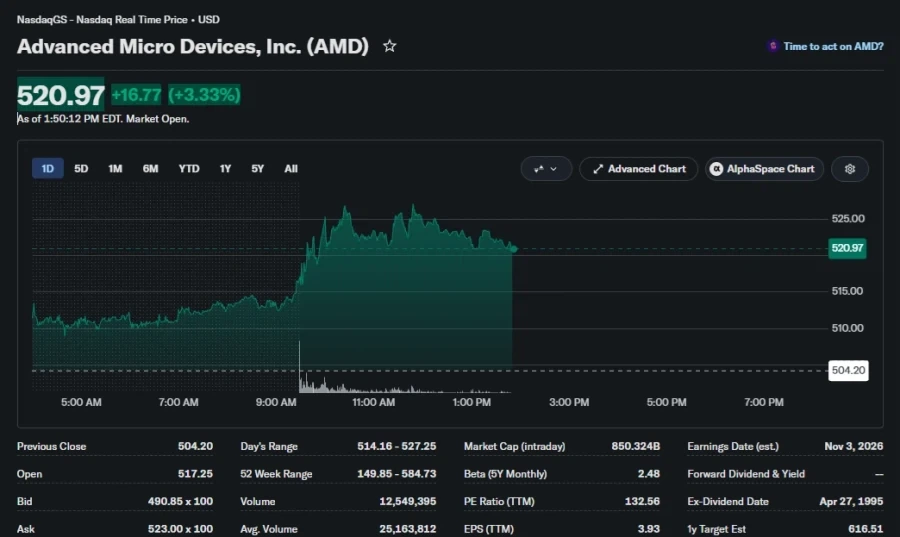Click the Advanced Micro Devices, Inc. (AMD) title

(x=193, y=46)
